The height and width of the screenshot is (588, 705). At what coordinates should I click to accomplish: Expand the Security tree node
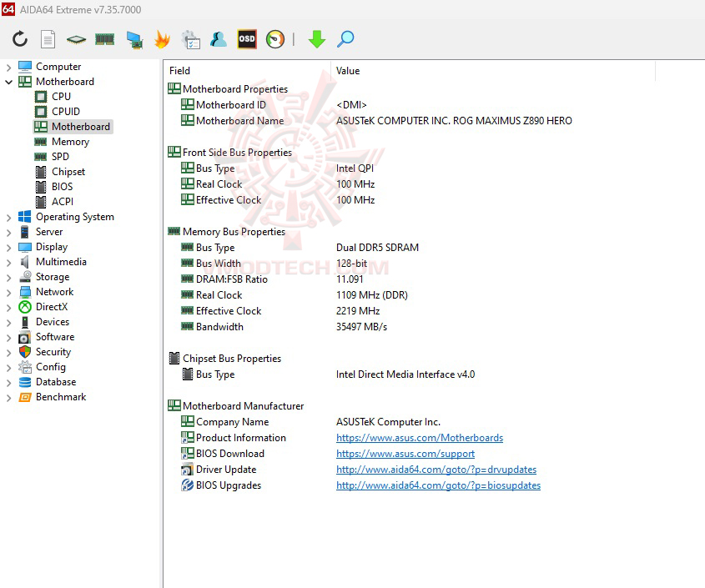pyautogui.click(x=8, y=353)
